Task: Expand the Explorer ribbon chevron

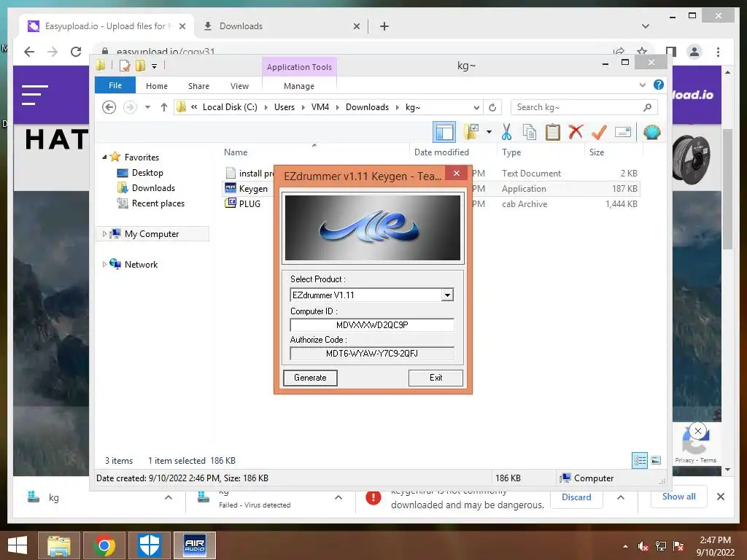Action: point(642,85)
